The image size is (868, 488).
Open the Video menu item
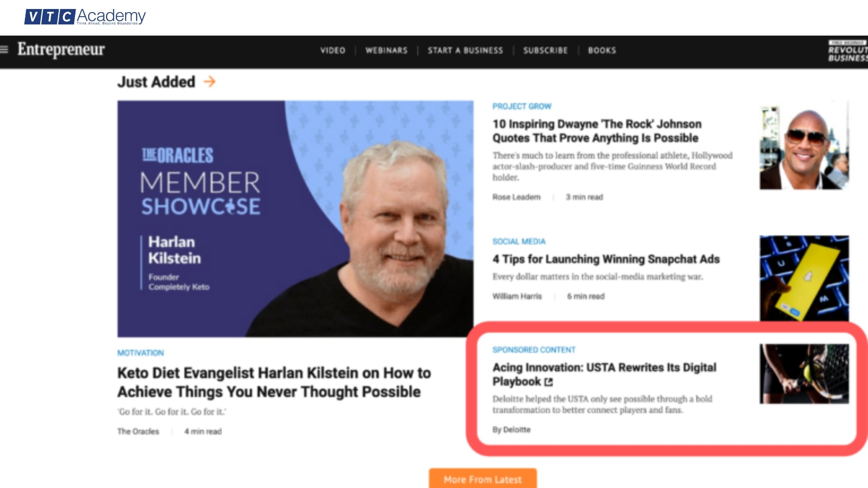coord(333,51)
